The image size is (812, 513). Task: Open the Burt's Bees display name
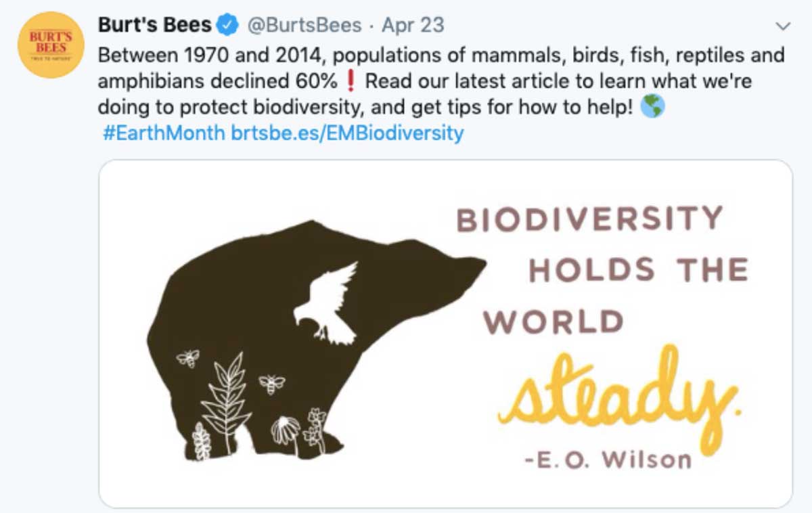(x=155, y=26)
